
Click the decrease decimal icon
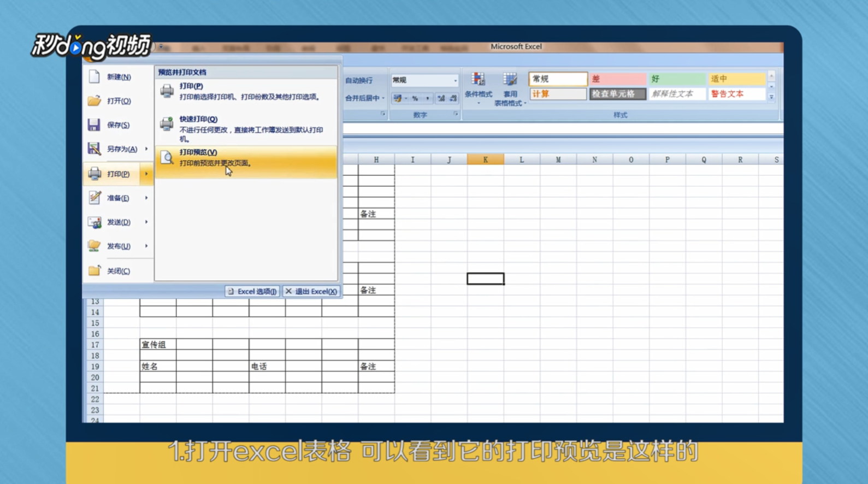pyautogui.click(x=453, y=98)
